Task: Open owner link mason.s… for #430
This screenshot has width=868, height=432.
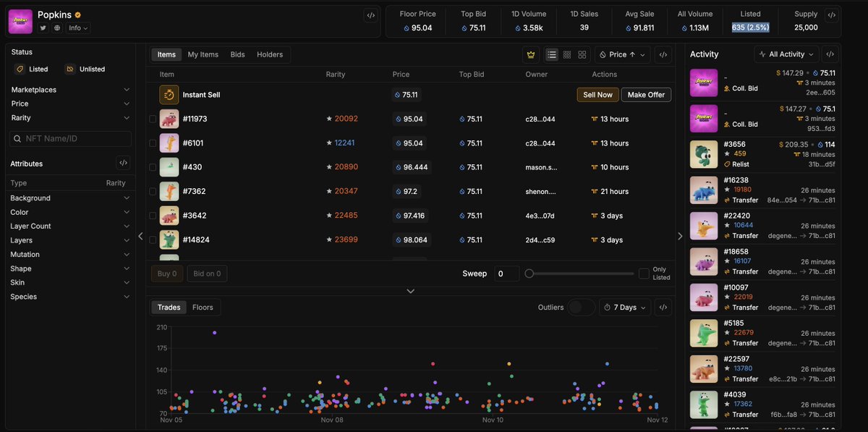Action: coord(541,167)
